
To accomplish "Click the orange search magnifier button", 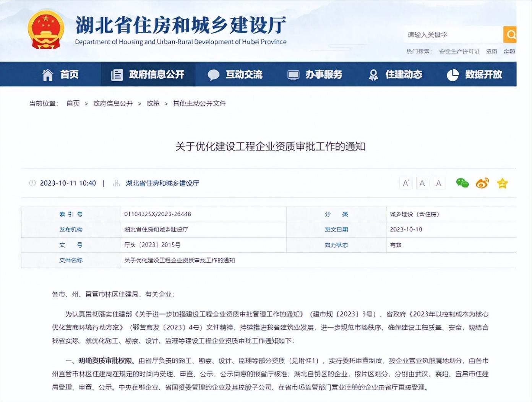I will [x=510, y=35].
